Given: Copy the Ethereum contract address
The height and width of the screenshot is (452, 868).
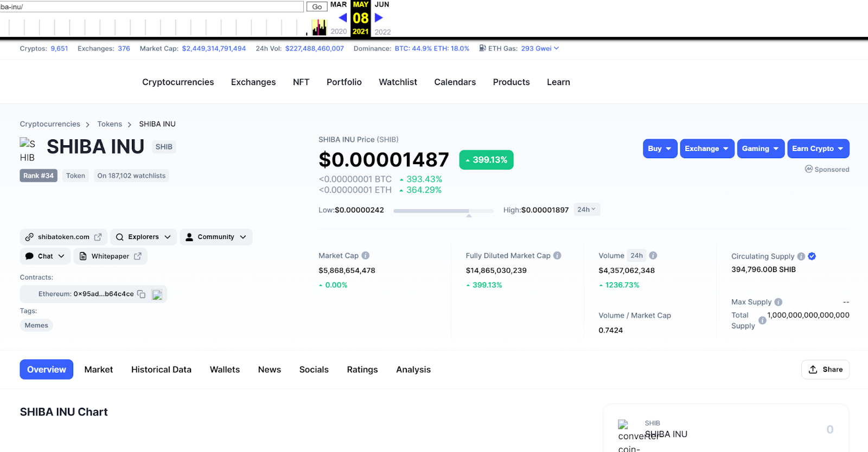Looking at the screenshot, I should pos(142,294).
